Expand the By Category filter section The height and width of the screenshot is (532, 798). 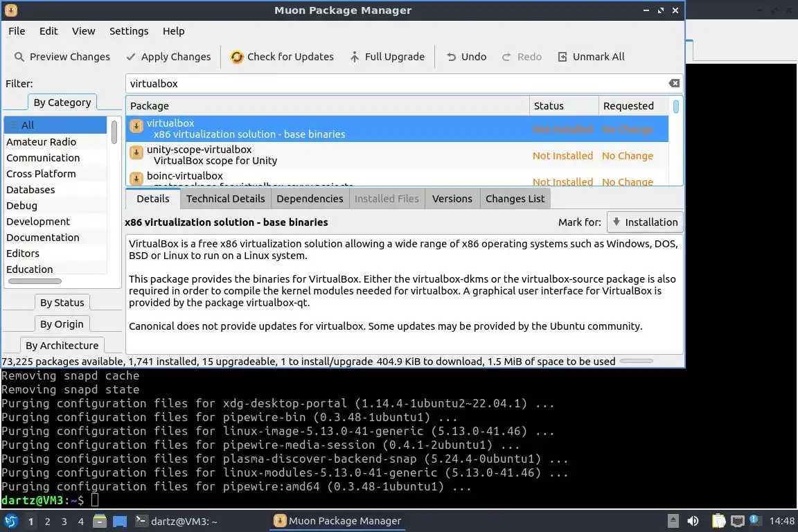pyautogui.click(x=62, y=103)
